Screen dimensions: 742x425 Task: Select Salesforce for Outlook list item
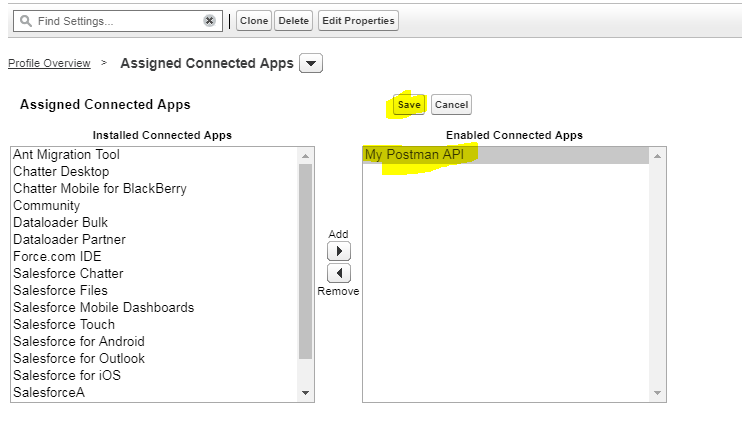point(79,358)
